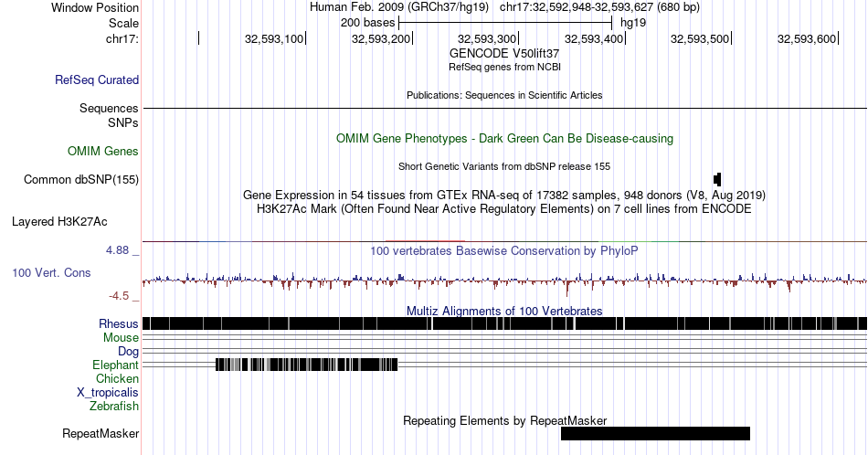868x455 pixels.
Task: Click the -4.5 conservation scale minimum value
Action: (x=119, y=296)
